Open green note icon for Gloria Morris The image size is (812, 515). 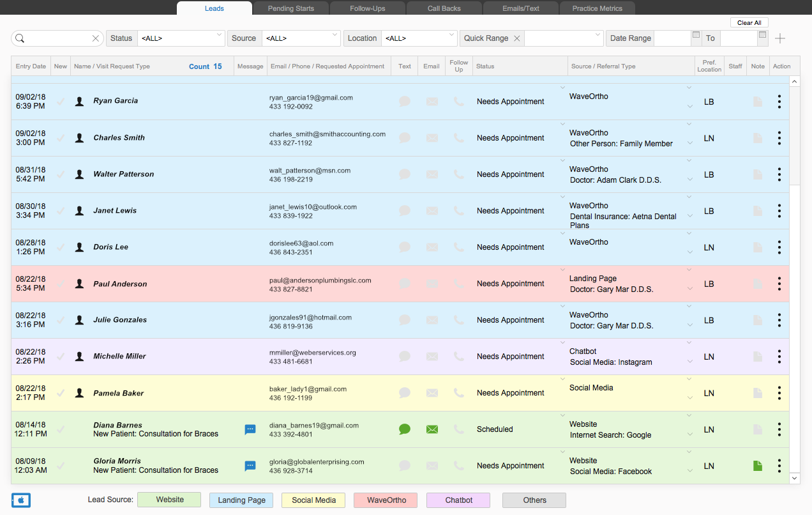pyautogui.click(x=758, y=466)
